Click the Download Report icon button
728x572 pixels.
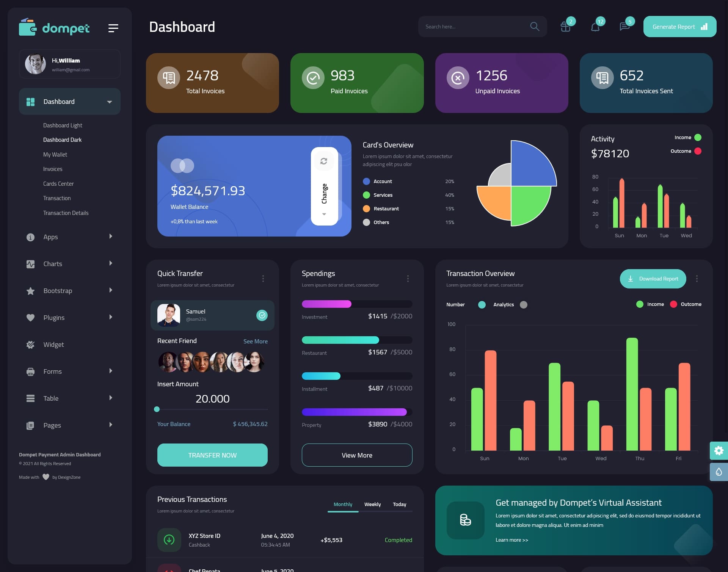point(631,278)
